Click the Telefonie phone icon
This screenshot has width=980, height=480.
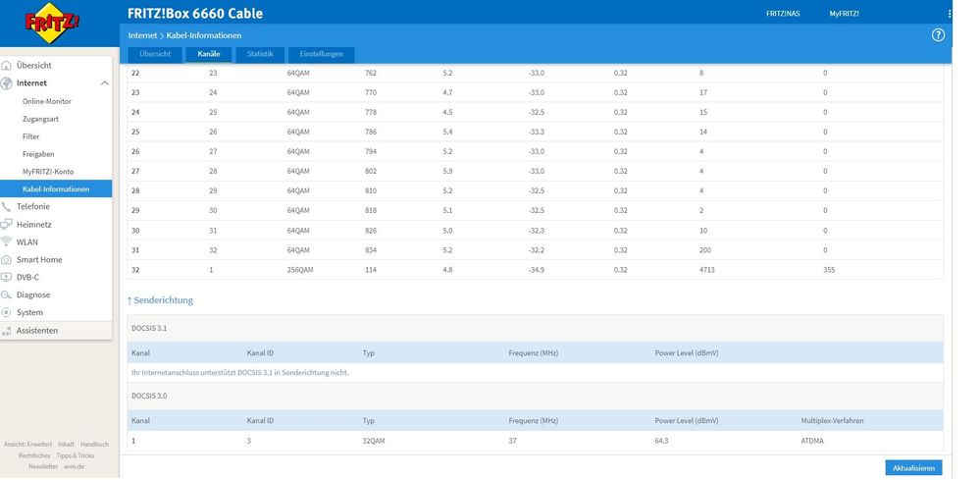click(6, 207)
